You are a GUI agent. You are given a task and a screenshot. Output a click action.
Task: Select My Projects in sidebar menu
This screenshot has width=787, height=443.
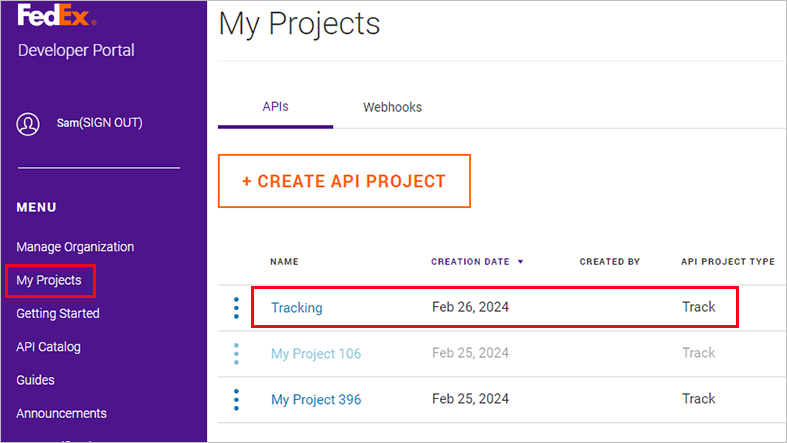pos(49,280)
